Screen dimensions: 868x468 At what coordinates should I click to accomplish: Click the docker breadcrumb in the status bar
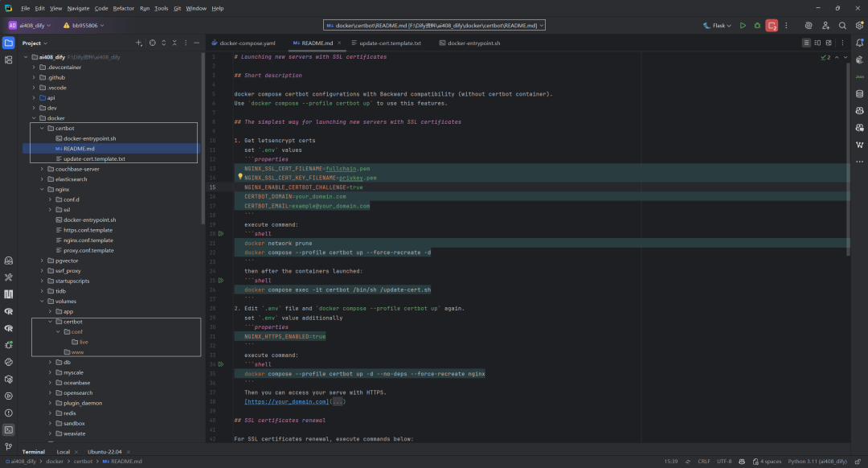click(x=55, y=462)
